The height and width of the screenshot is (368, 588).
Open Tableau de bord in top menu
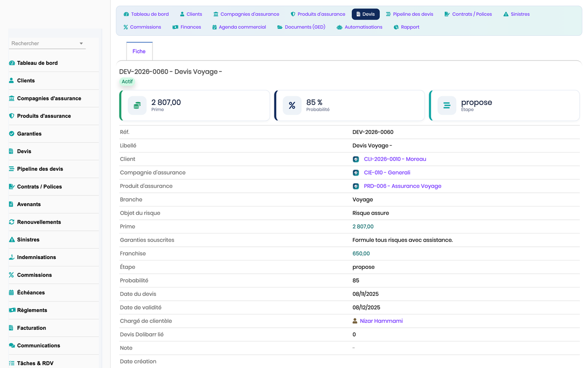click(x=146, y=14)
